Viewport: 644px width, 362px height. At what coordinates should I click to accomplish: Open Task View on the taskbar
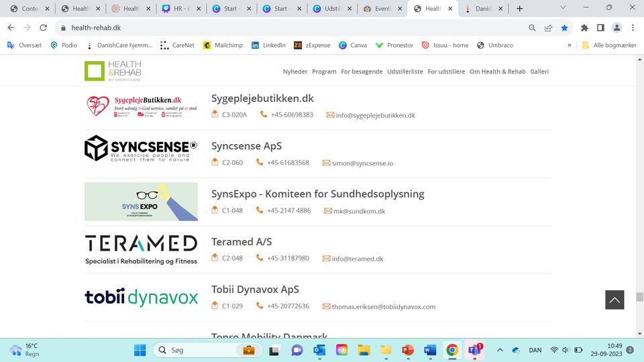[x=274, y=350]
